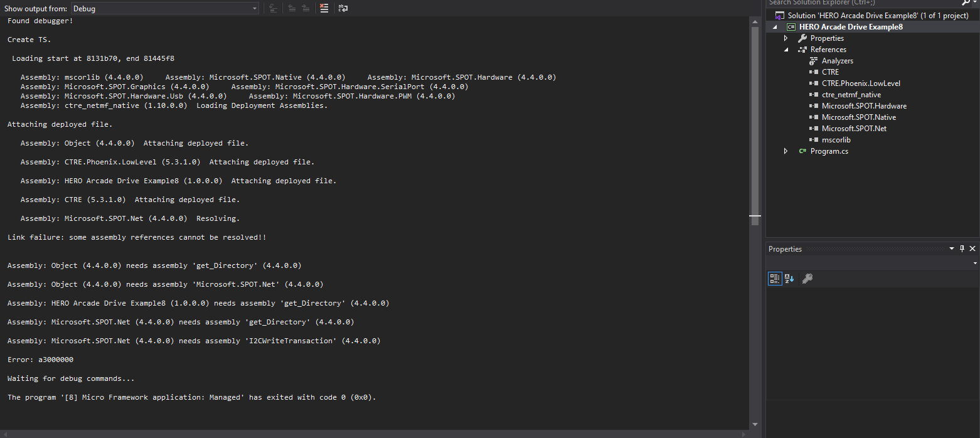980x438 pixels.
Task: Select the Microsoft.SPOT.Net reference
Action: click(x=854, y=129)
